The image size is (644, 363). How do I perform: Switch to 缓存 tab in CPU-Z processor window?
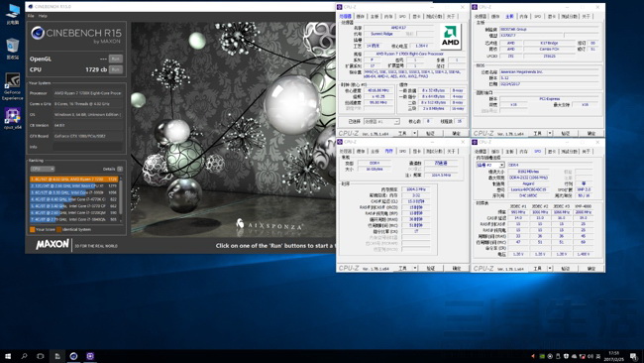pos(361,17)
